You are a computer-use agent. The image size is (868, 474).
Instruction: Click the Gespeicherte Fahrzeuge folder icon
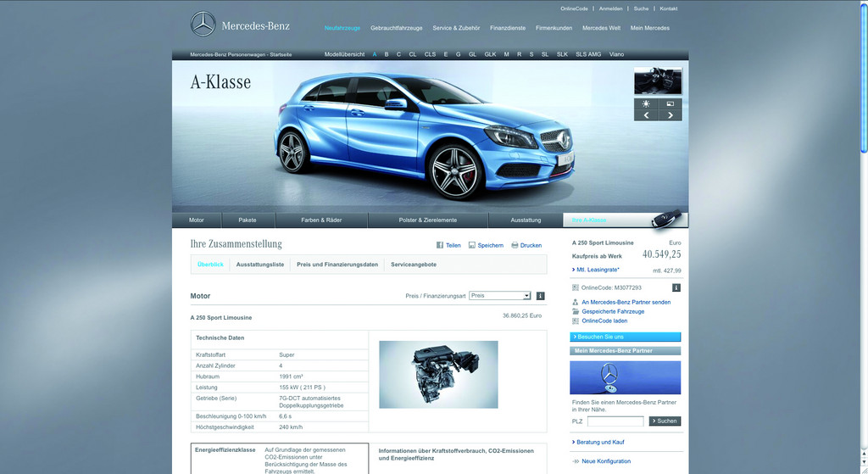(x=576, y=311)
